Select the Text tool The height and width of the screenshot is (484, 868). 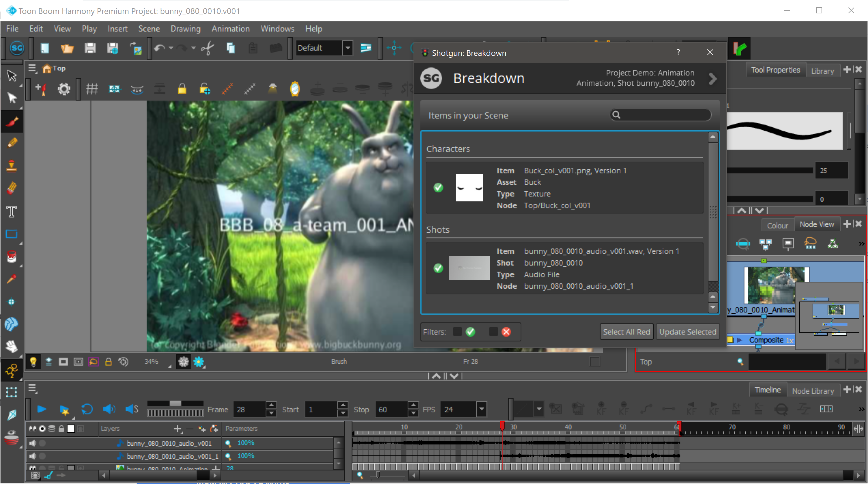pyautogui.click(x=12, y=212)
